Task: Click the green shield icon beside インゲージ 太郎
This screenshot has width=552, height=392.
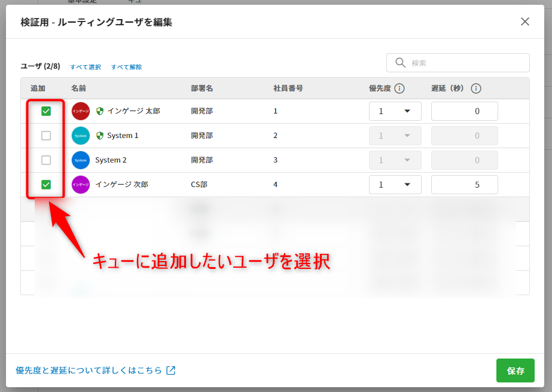Action: pyautogui.click(x=100, y=111)
